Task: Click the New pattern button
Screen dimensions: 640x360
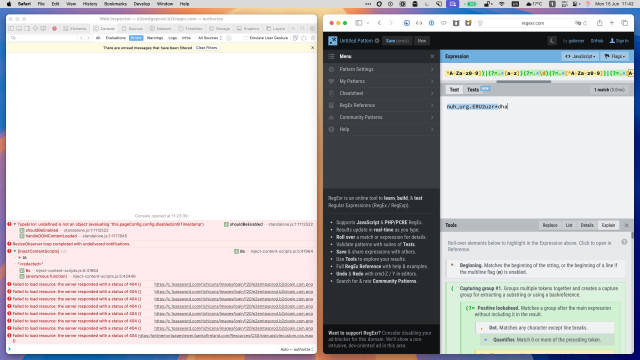Action: [422, 41]
